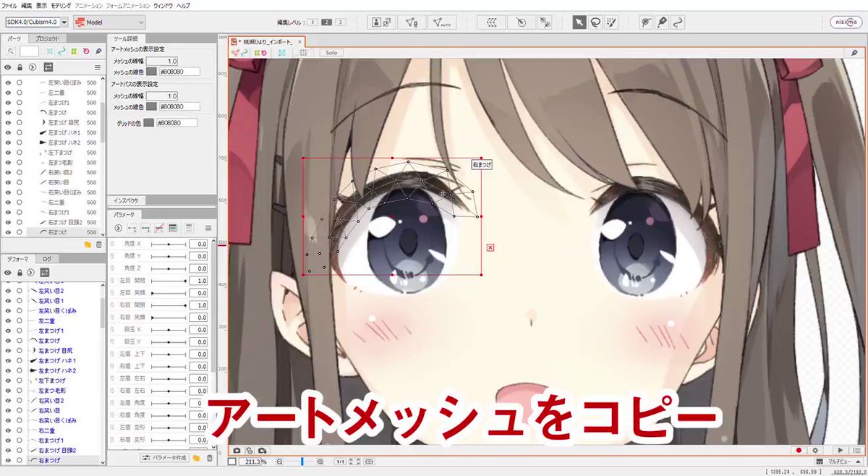Open texture atlas editor icon

381,22
